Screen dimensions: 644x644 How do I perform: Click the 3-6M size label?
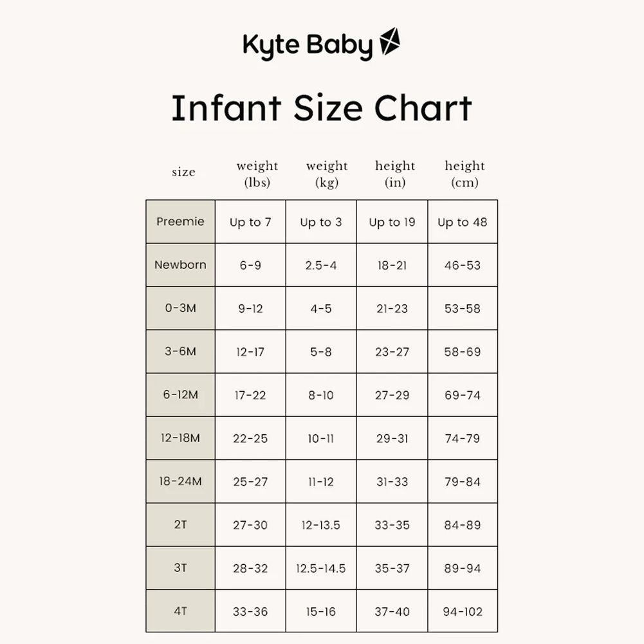click(180, 351)
